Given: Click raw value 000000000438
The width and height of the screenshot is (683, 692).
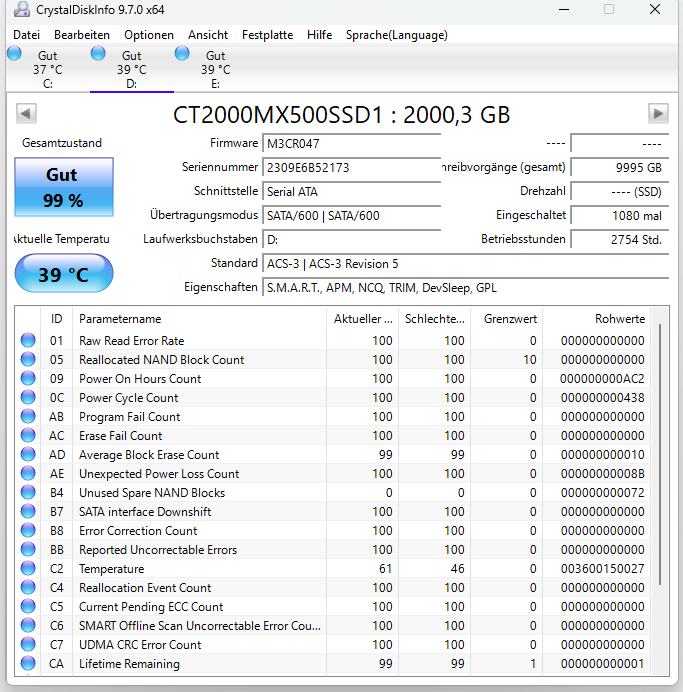Looking at the screenshot, I should pos(602,398).
